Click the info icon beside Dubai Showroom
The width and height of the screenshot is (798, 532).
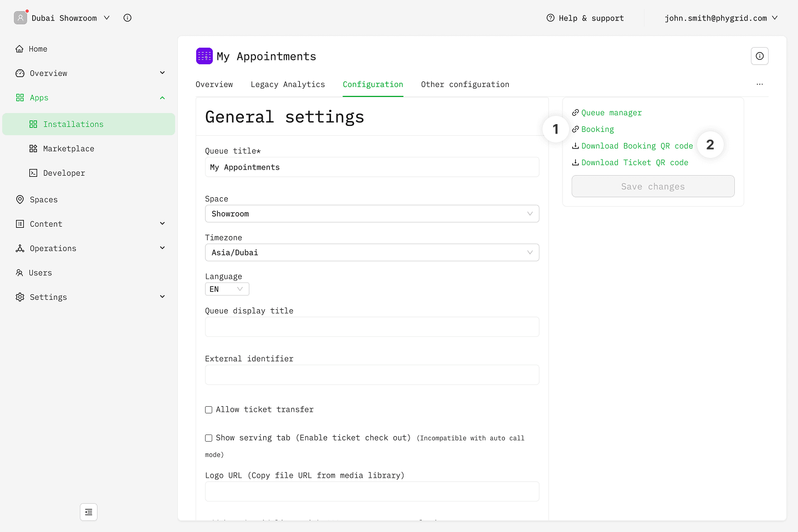[x=127, y=18]
